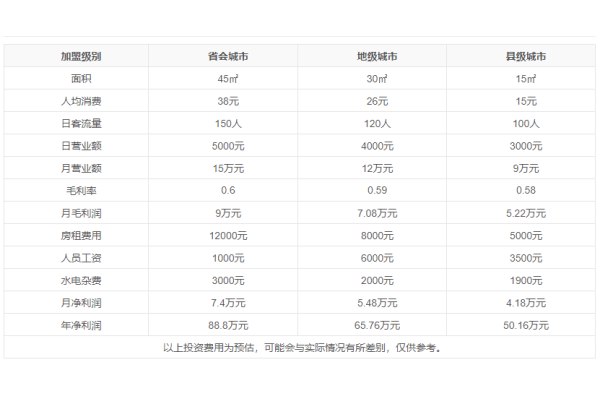Select the 3000元 cell in 日营业额 row
Screen dimensions: 600x400
click(521, 145)
